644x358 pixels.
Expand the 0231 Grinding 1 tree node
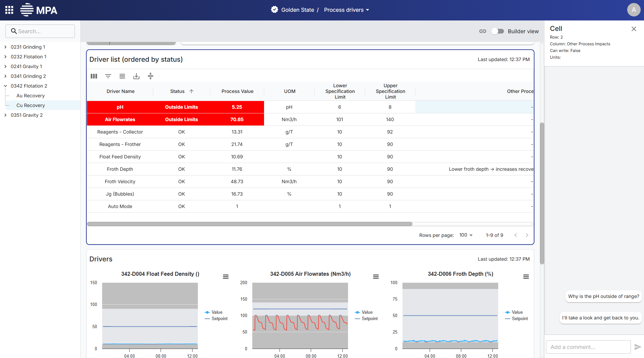point(5,47)
